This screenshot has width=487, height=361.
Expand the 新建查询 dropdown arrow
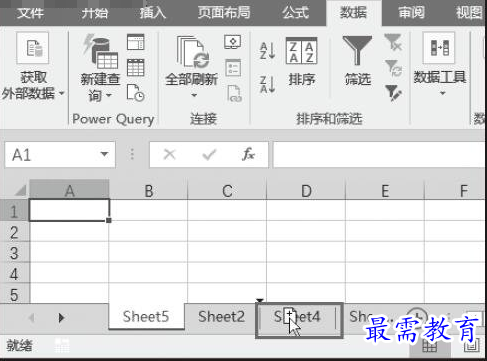click(109, 96)
